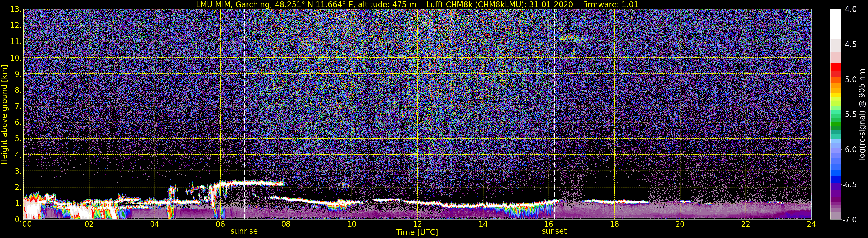This screenshot has width=868, height=238.
Task: Click the '-4.0' colorbar tick label
Action: click(850, 10)
